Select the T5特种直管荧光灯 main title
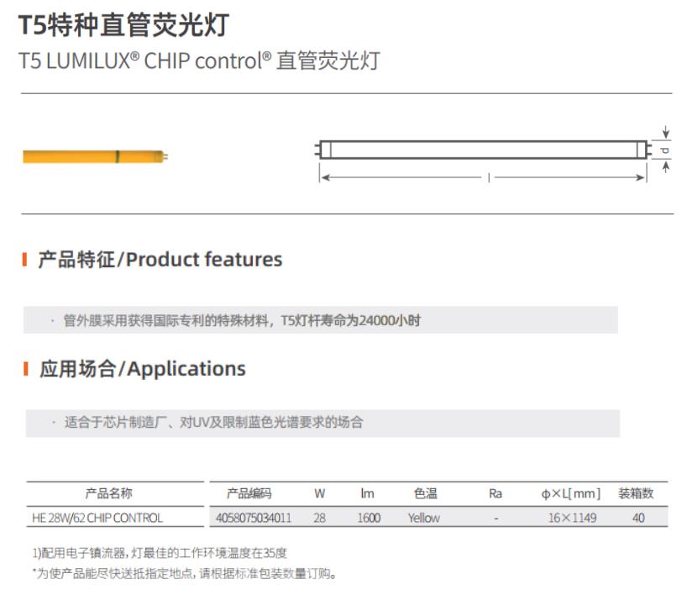The width and height of the screenshot is (687, 616). point(123,25)
